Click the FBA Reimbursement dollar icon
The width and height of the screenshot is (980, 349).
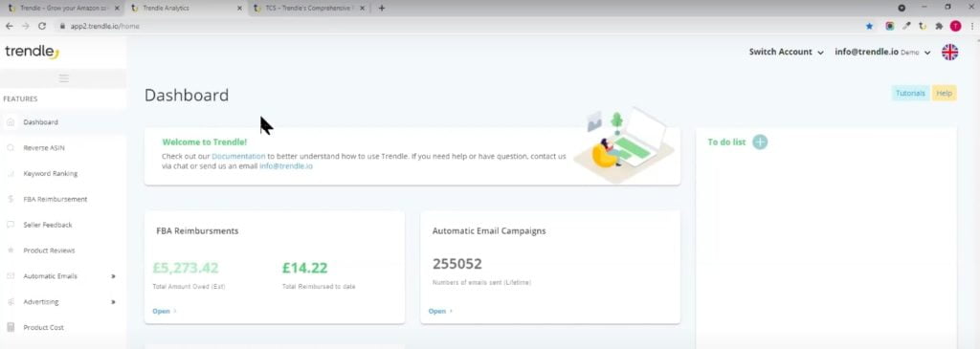(11, 199)
